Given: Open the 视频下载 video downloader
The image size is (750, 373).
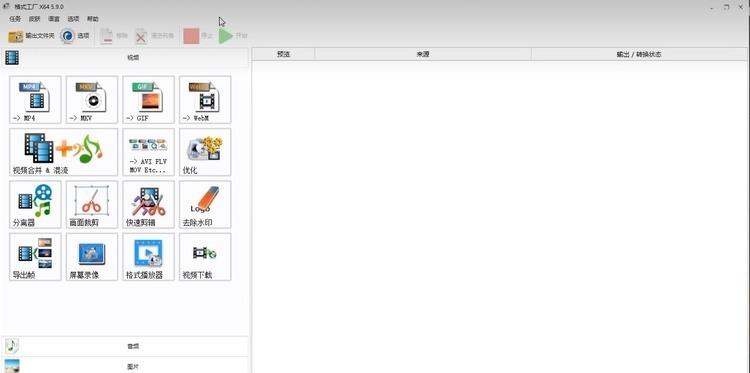Looking at the screenshot, I should pyautogui.click(x=205, y=257).
